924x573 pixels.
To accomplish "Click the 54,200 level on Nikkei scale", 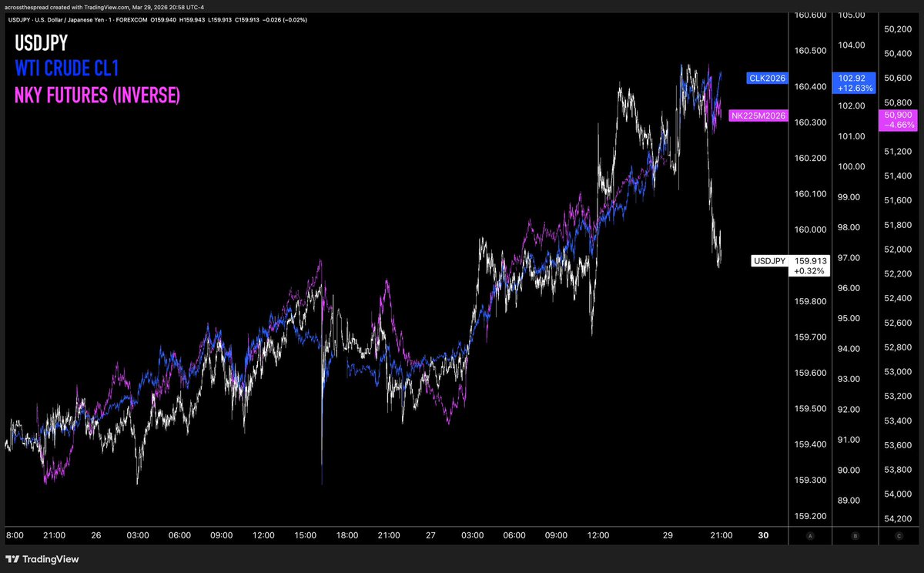I will (898, 518).
